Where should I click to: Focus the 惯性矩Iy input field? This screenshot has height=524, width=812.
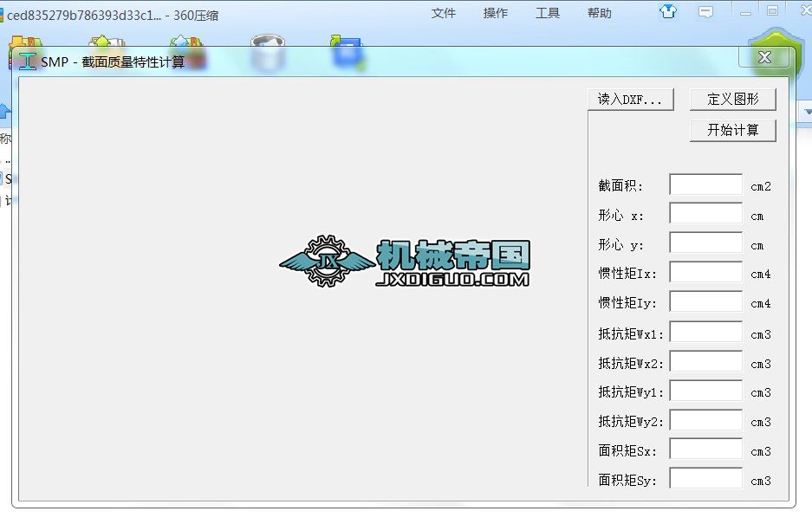tap(705, 303)
